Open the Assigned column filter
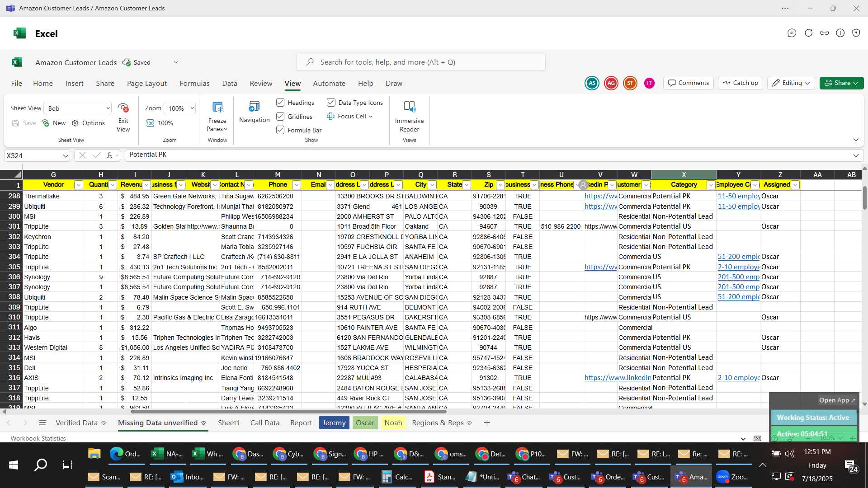Viewport: 868px width, 488px height. point(795,185)
